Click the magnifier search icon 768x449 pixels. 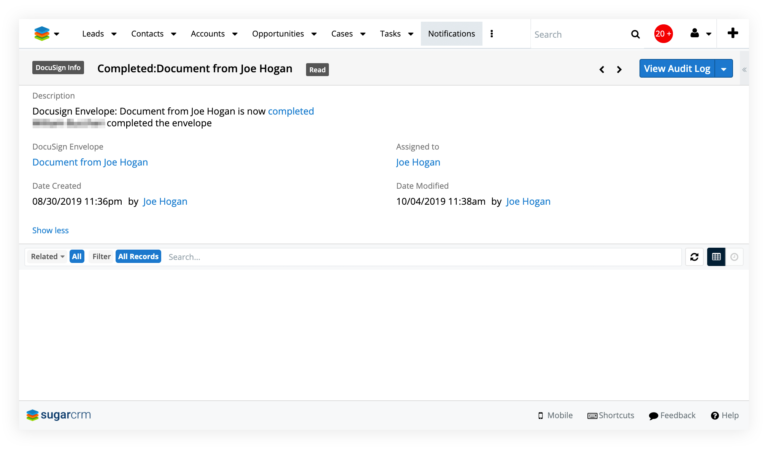pyautogui.click(x=635, y=34)
